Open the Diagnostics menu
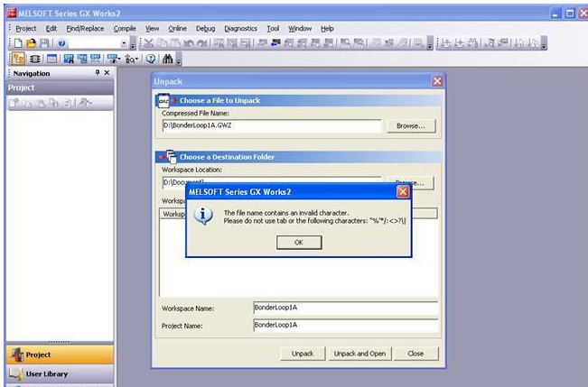The image size is (588, 387). pyautogui.click(x=241, y=29)
